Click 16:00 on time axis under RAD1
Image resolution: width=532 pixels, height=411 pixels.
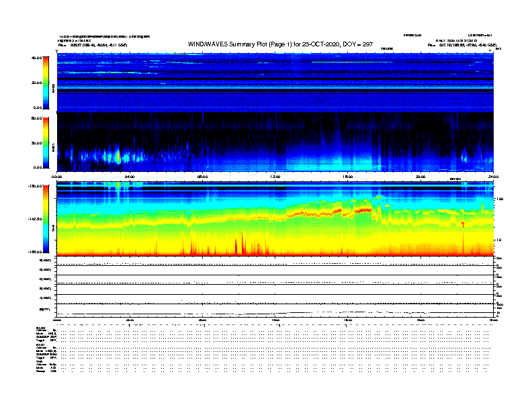pyautogui.click(x=348, y=177)
